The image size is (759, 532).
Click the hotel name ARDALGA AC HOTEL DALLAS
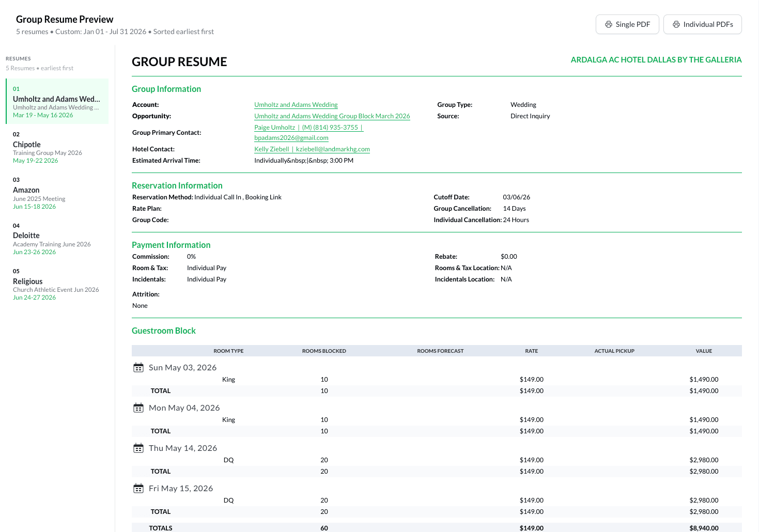pos(656,60)
